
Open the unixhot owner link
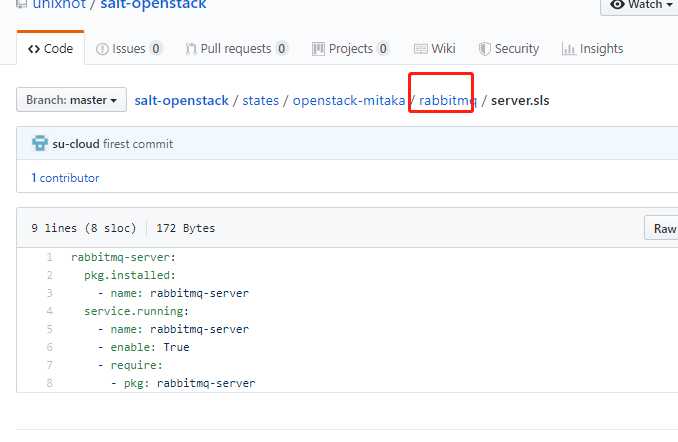coord(59,5)
